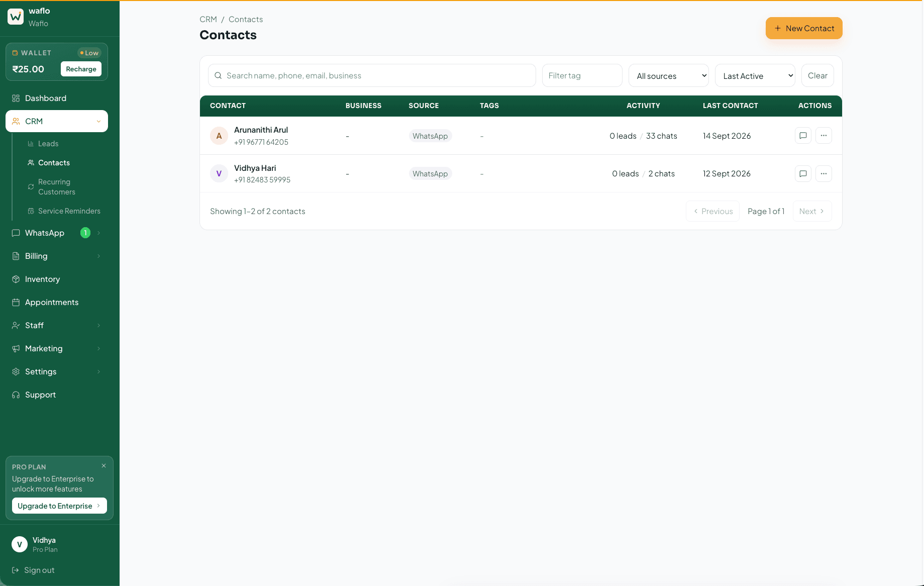Click the search magnifier icon
This screenshot has height=586, width=924.
coord(218,75)
